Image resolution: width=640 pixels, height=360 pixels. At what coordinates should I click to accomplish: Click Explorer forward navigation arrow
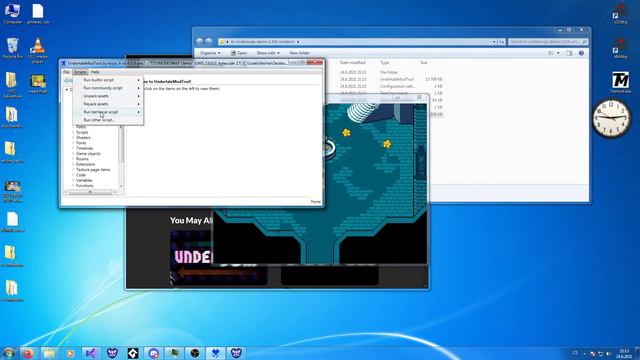tap(209, 41)
